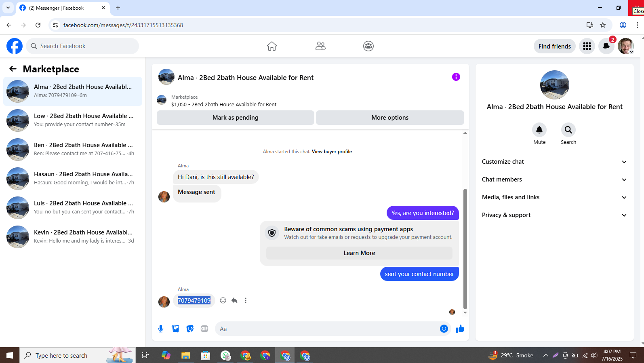Go back from Marketplace with arrow

[x=13, y=69]
